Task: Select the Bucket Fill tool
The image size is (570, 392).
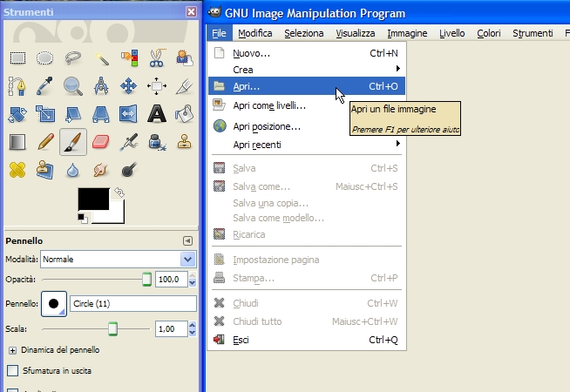Action: tap(185, 114)
